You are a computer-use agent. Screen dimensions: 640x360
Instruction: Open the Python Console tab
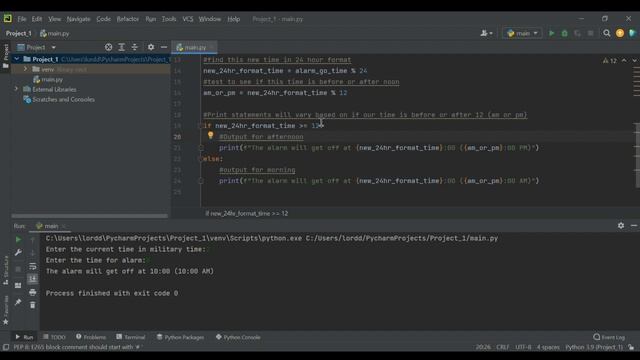point(238,337)
